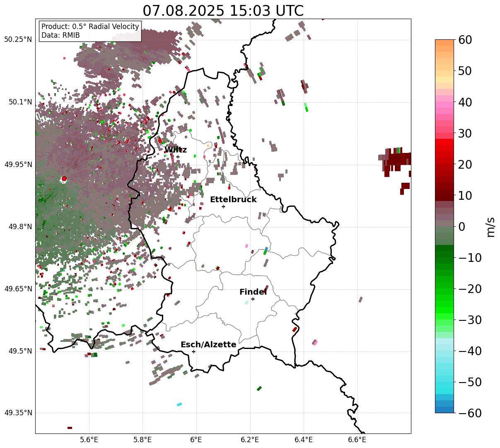
Task: Click the 6°E longitude label
Action: [x=196, y=440]
